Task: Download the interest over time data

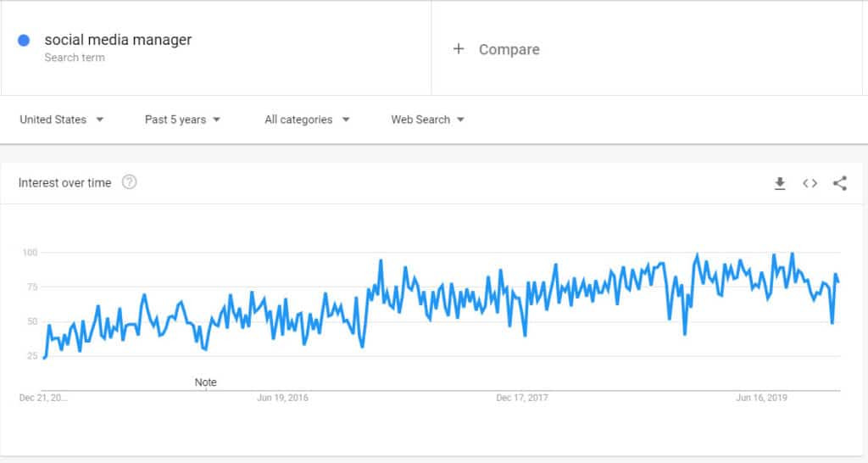Action: [x=780, y=183]
